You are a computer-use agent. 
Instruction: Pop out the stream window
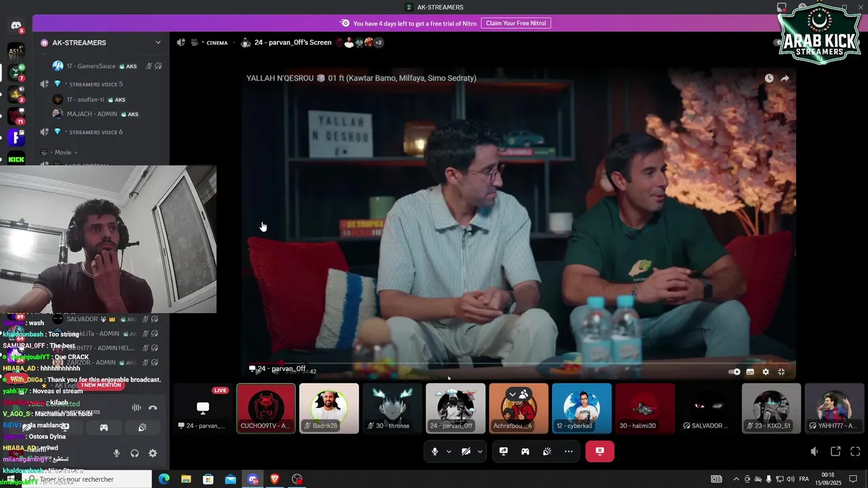pyautogui.click(x=835, y=451)
